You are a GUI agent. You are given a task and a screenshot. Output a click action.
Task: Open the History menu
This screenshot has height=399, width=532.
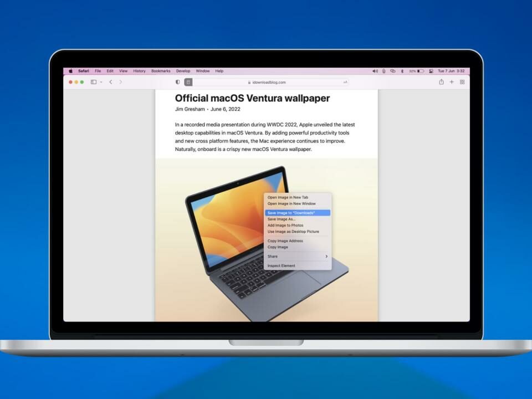tap(139, 71)
